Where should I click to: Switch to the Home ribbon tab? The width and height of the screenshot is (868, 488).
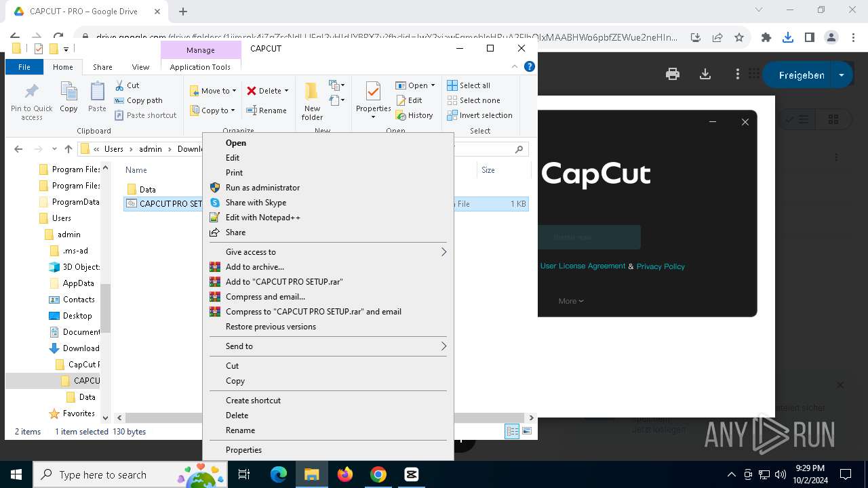tap(63, 67)
